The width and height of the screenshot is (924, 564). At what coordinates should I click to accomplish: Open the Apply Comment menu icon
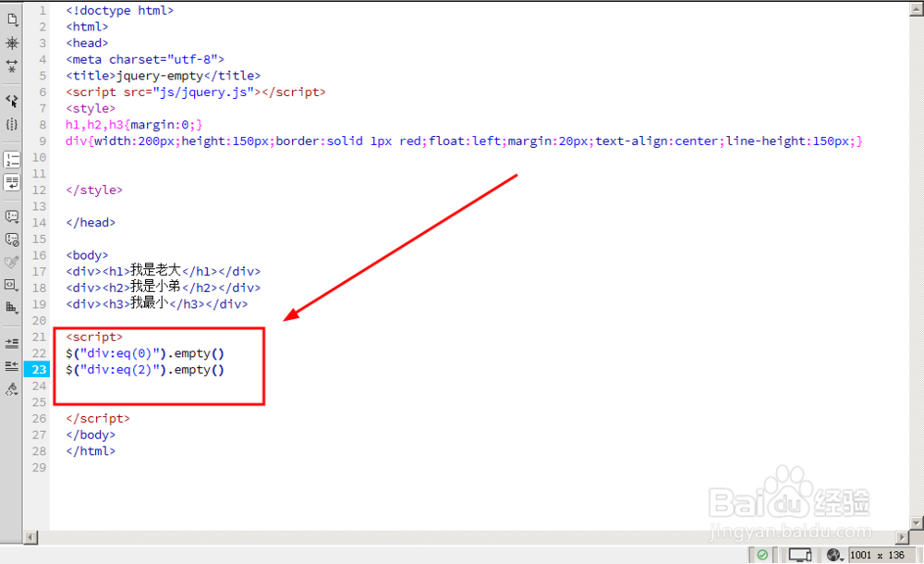click(x=12, y=216)
